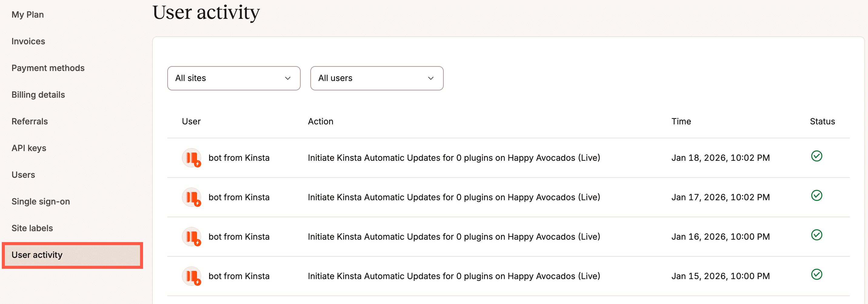This screenshot has width=868, height=304.
Task: Expand the All users filter dropdown
Action: click(x=376, y=78)
